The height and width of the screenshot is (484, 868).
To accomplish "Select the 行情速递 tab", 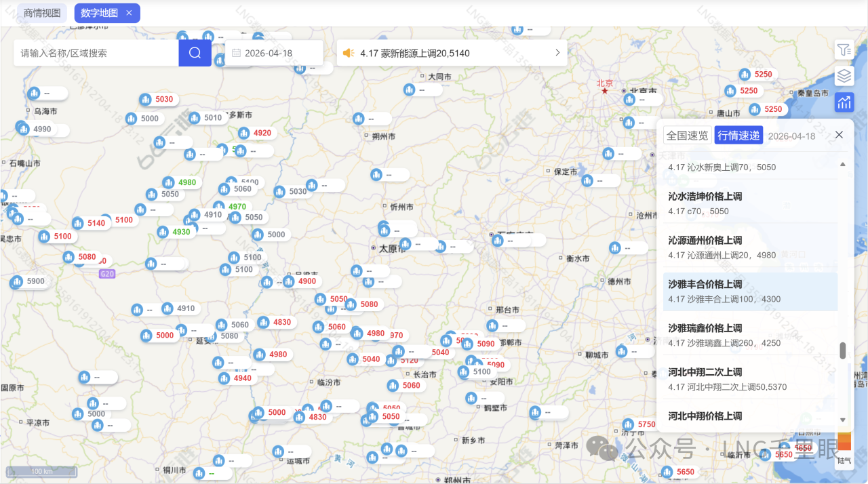I will pyautogui.click(x=738, y=136).
